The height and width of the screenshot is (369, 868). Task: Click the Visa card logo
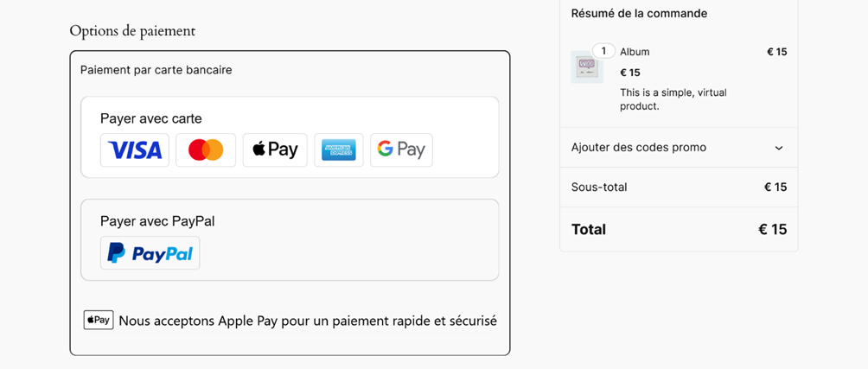(x=135, y=150)
